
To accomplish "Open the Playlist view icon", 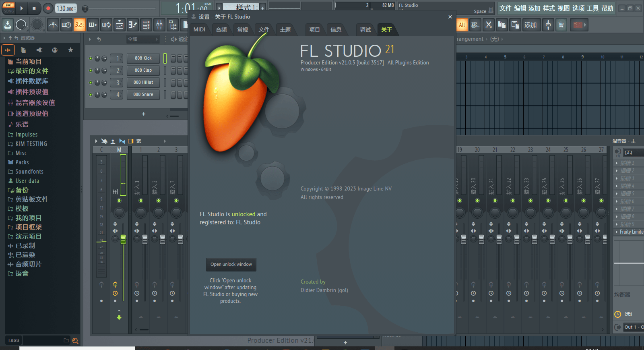I will tap(120, 25).
